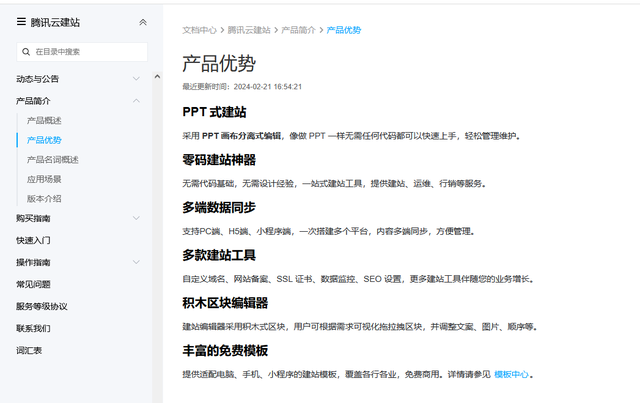This screenshot has width=640, height=403.
Task: Click paragraph starting 支持PC端
Action: pos(329,232)
